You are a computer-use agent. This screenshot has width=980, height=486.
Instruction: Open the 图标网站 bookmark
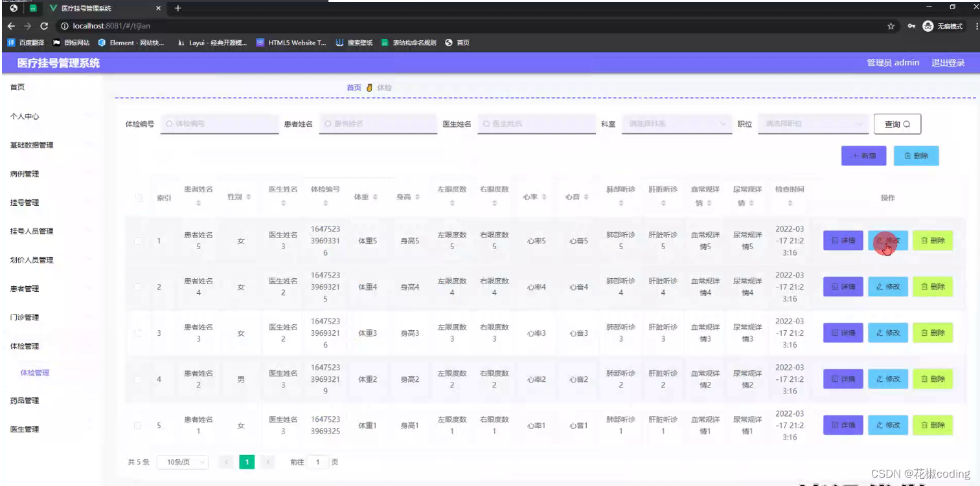[71, 43]
